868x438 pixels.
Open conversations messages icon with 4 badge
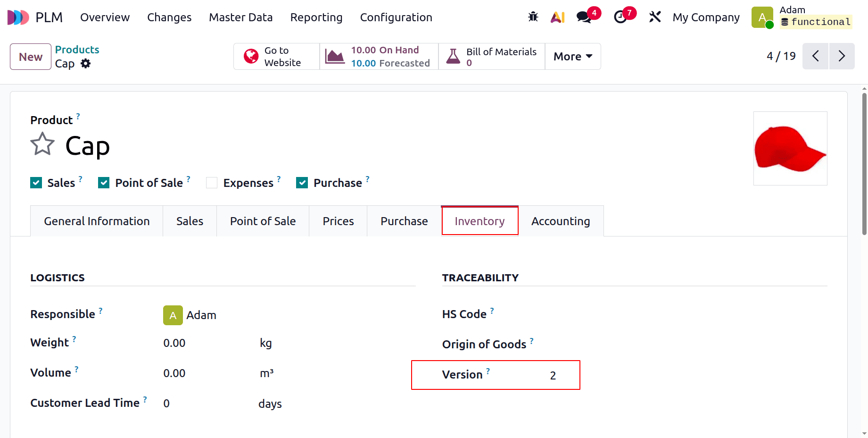coord(585,17)
